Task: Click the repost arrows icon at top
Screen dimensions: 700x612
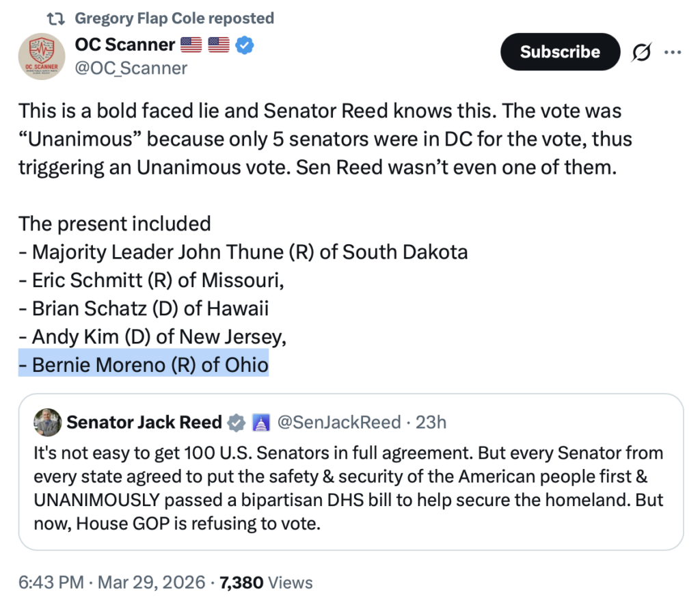Action: pyautogui.click(x=57, y=18)
